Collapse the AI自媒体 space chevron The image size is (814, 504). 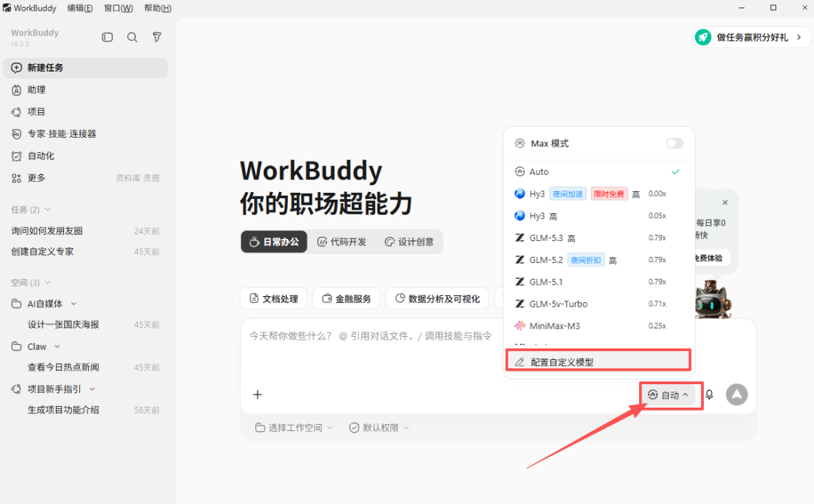[x=74, y=304]
